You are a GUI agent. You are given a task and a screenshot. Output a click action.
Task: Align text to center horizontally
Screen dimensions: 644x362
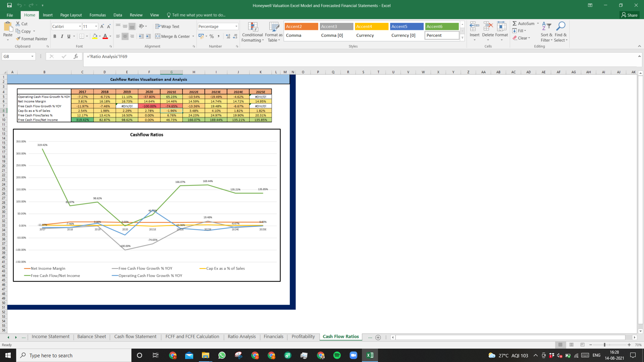(x=125, y=36)
